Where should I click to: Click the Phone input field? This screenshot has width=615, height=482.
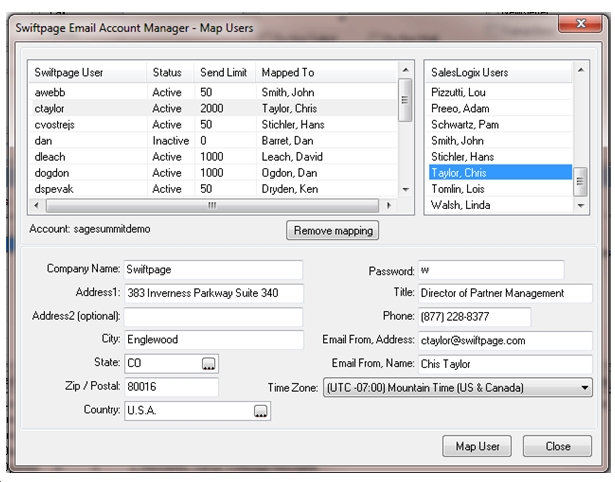(x=475, y=317)
